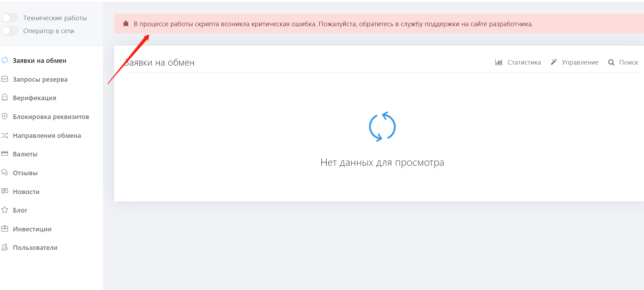Toggle the Оператор в сети switch

10,31
